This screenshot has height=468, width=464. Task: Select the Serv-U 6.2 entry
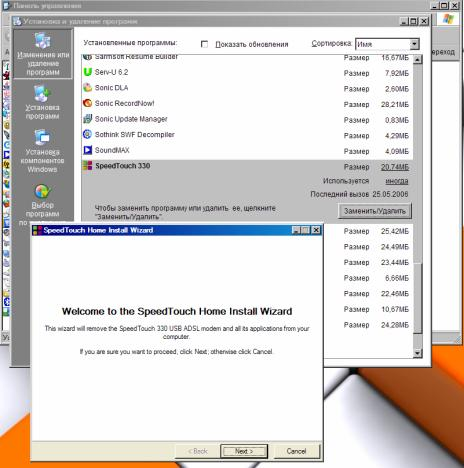(247, 72)
